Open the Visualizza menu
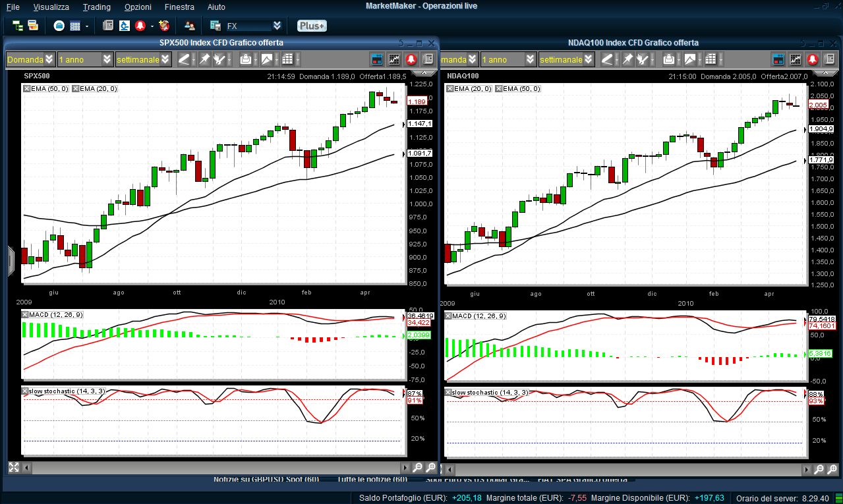Screen dimensions: 843x504 (51, 7)
